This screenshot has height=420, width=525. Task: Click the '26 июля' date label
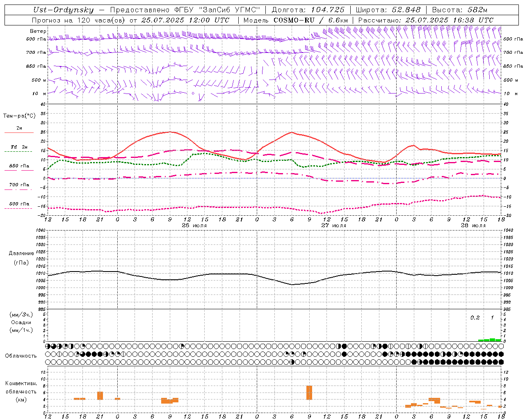194,226
